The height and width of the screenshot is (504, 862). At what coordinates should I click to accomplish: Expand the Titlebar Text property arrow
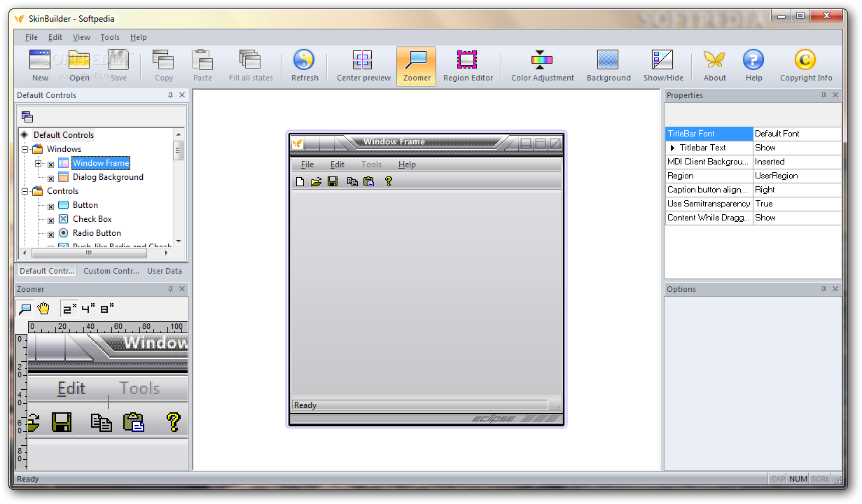[x=673, y=148]
